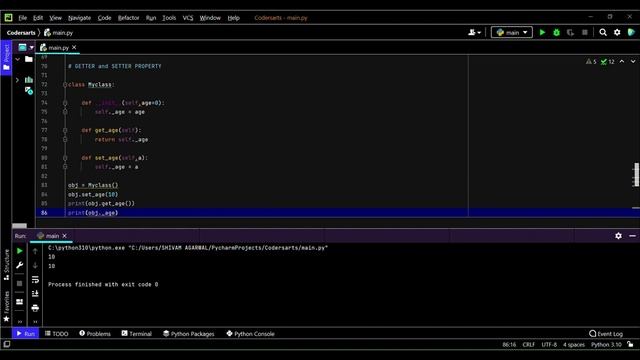Select the project root folder icon
The image size is (640, 360).
(x=29, y=60)
